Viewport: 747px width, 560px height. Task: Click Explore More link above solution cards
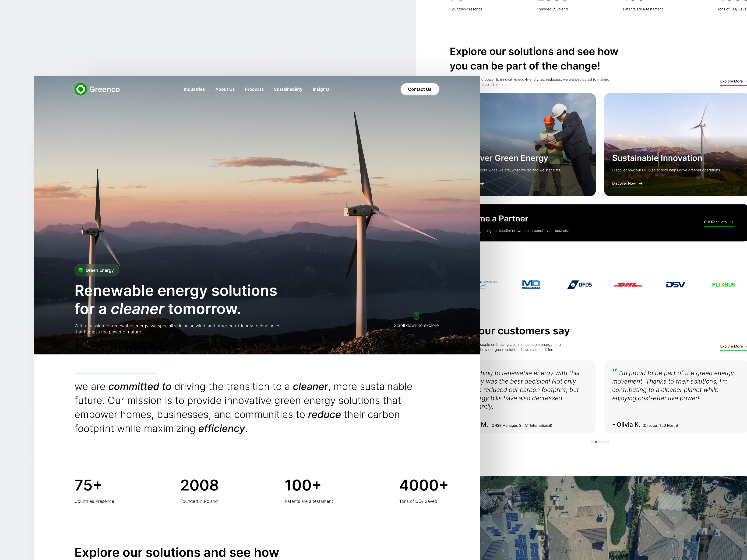(x=731, y=81)
